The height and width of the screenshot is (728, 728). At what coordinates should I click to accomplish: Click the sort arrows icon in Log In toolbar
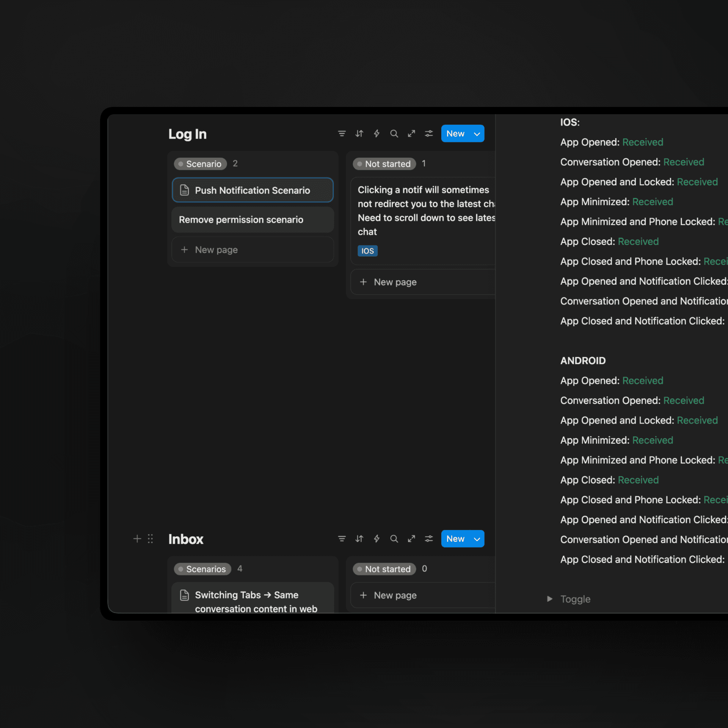[359, 133]
